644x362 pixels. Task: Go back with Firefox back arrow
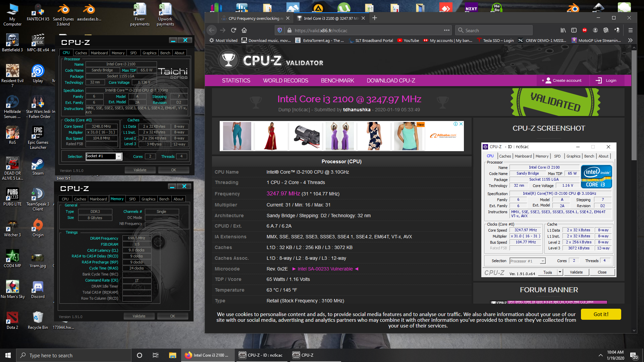click(212, 30)
